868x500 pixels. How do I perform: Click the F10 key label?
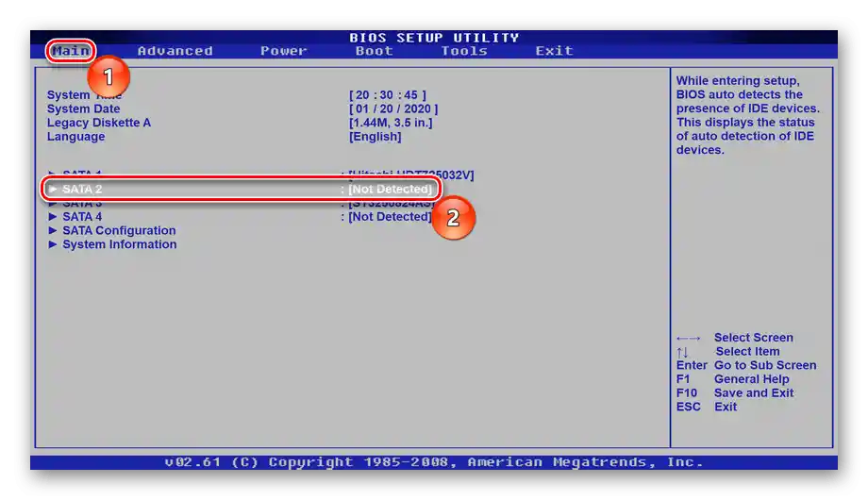pos(687,393)
